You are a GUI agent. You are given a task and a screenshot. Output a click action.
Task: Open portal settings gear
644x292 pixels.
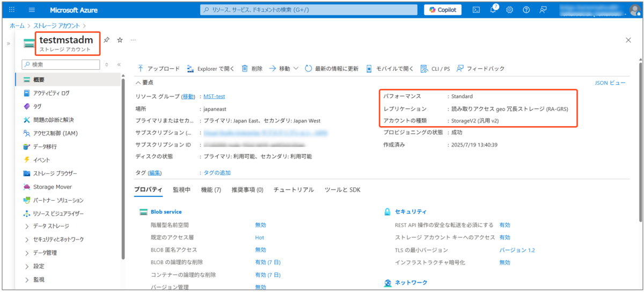point(510,10)
